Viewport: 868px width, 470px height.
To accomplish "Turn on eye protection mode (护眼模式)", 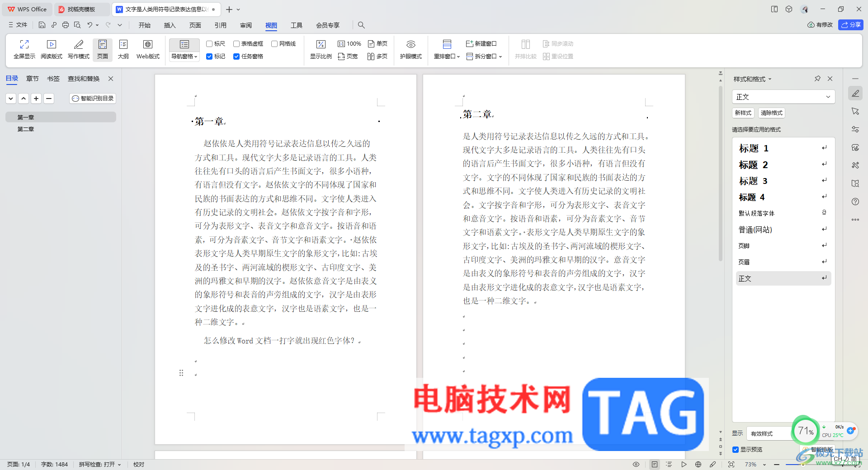I will coord(411,50).
